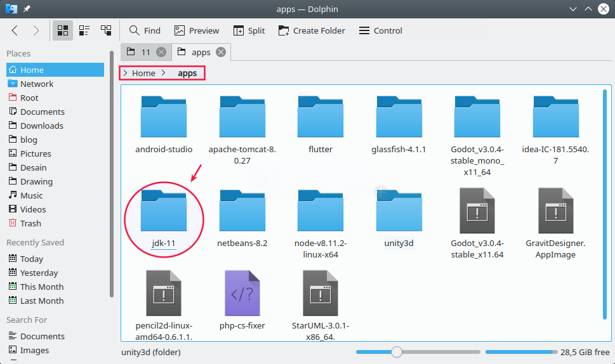Go back with the left arrow button
This screenshot has height=364, width=615.
(x=15, y=30)
